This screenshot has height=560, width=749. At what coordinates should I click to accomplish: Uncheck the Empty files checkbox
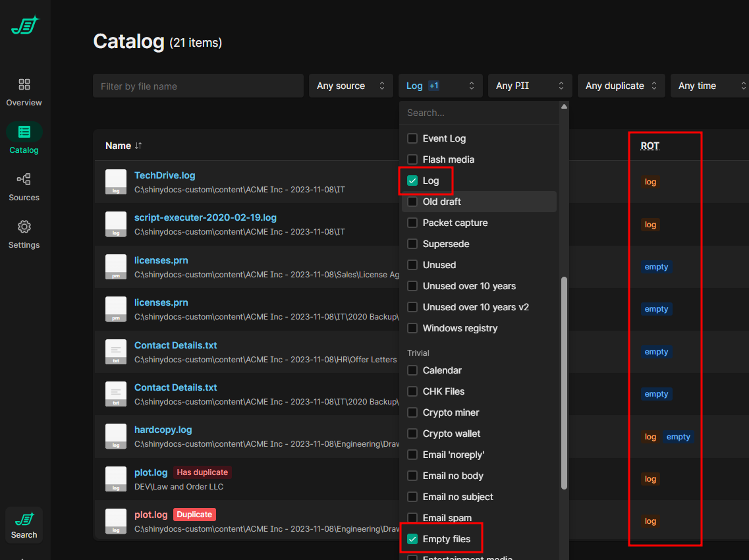coord(412,539)
